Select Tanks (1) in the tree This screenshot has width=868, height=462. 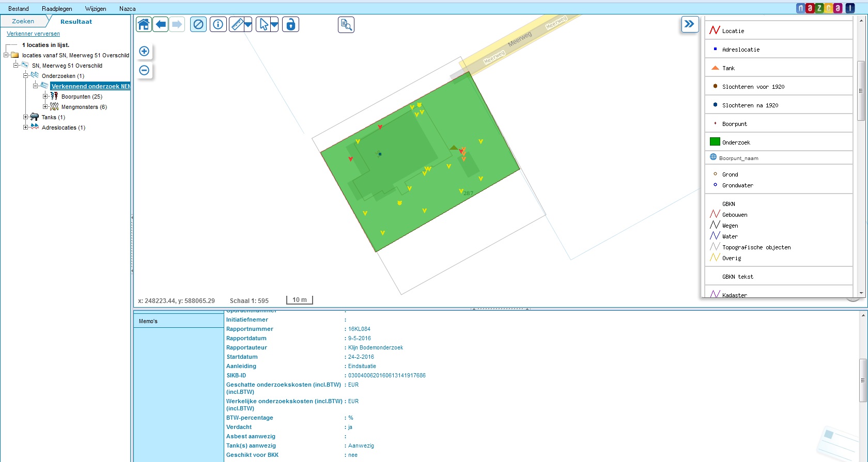coord(53,117)
